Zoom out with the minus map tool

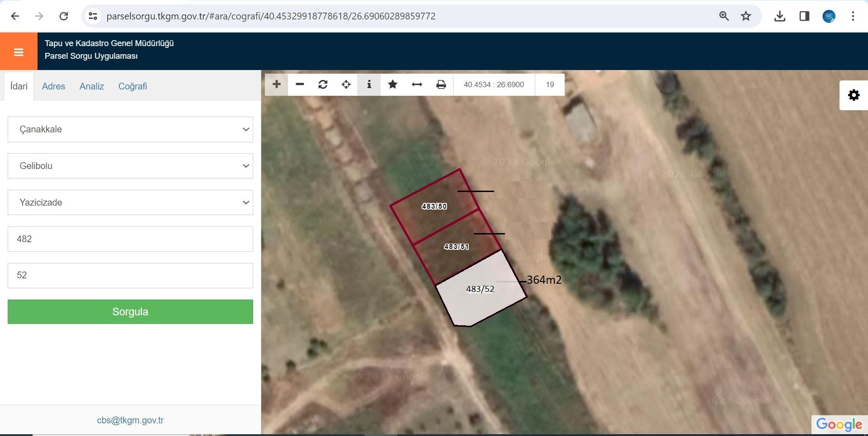point(300,84)
